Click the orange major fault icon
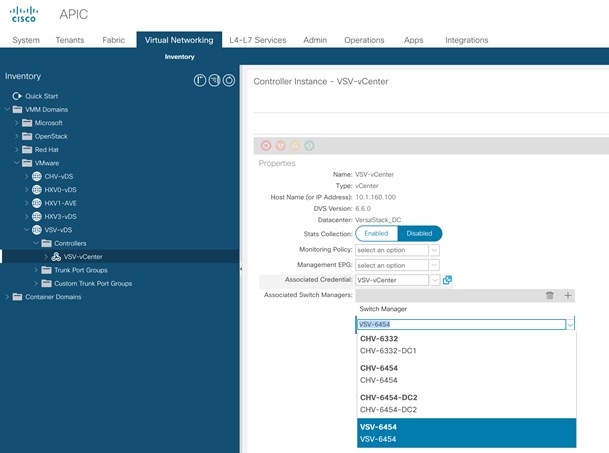 point(280,146)
